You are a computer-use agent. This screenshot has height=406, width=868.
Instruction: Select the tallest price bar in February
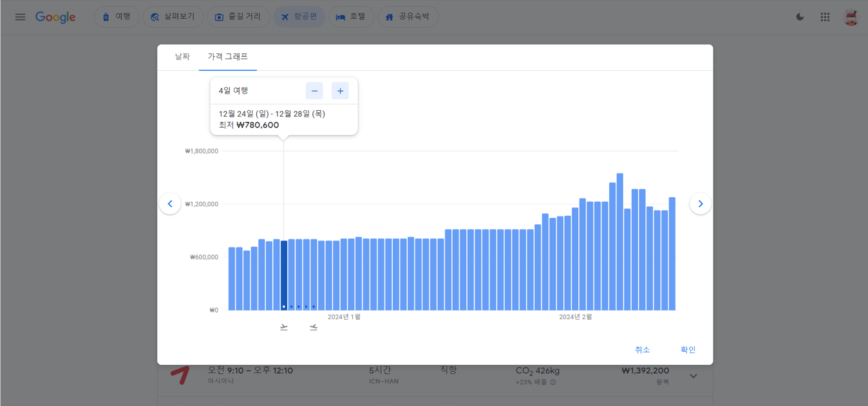[619, 242]
